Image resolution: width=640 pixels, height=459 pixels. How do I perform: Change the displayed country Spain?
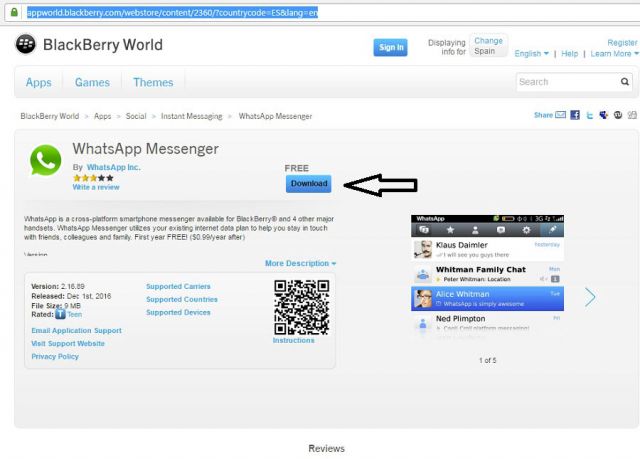tap(488, 46)
